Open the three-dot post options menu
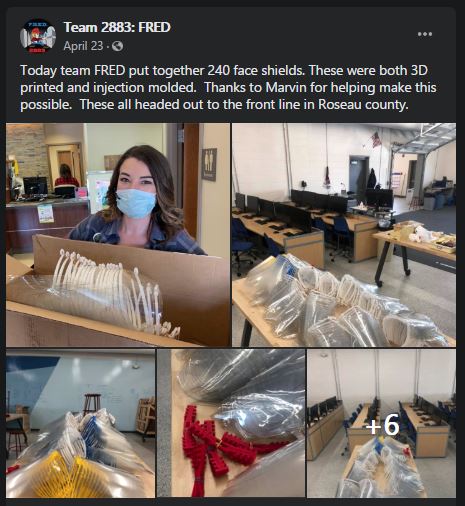Viewport: 465px width, 506px height. click(425, 34)
